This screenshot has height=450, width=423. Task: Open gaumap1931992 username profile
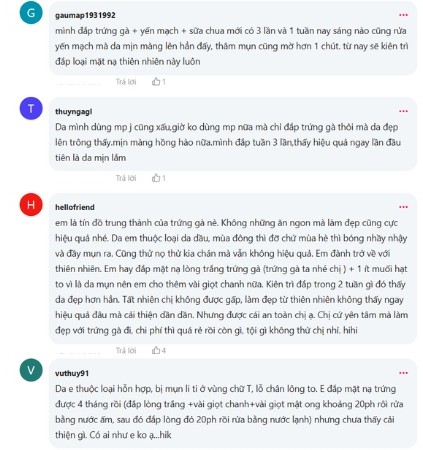click(x=85, y=15)
